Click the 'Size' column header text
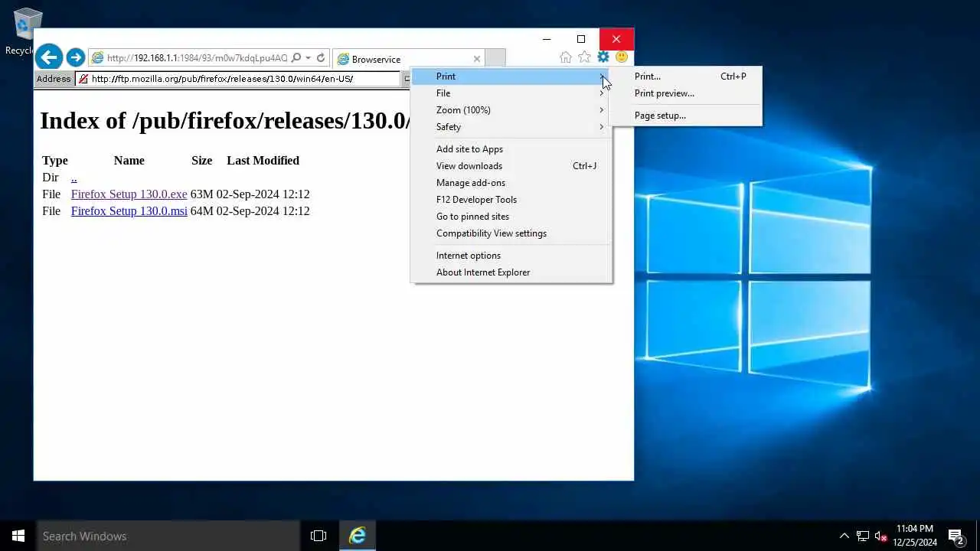This screenshot has width=980, height=551. [x=201, y=161]
